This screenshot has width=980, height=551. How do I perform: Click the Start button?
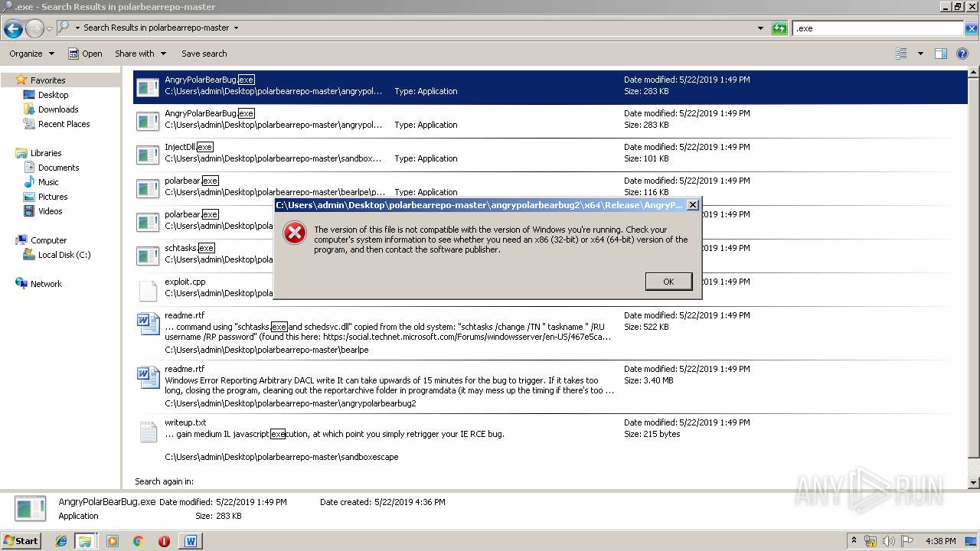(x=21, y=540)
